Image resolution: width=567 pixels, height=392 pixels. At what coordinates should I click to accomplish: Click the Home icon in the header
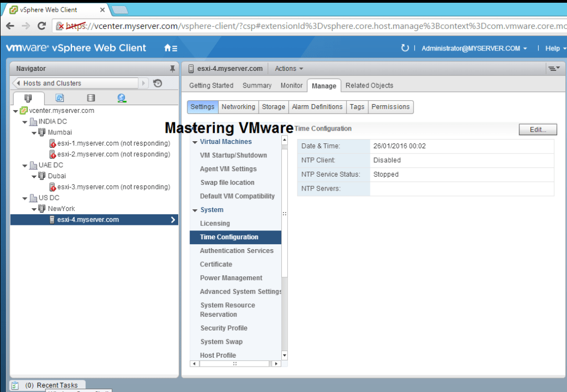167,48
